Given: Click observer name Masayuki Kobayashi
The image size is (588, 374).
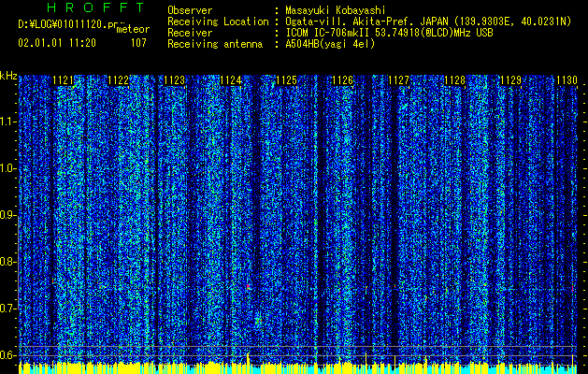Looking at the screenshot, I should pyautogui.click(x=335, y=10).
